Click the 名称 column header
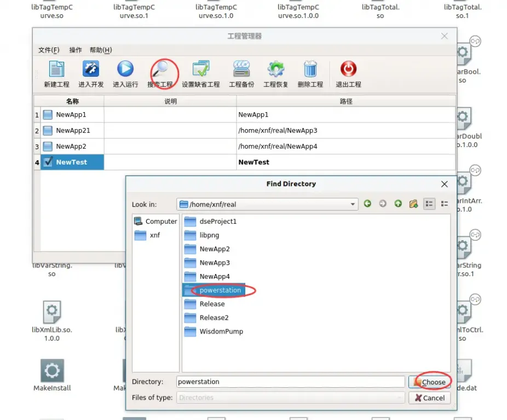The image size is (507, 420). click(x=72, y=101)
